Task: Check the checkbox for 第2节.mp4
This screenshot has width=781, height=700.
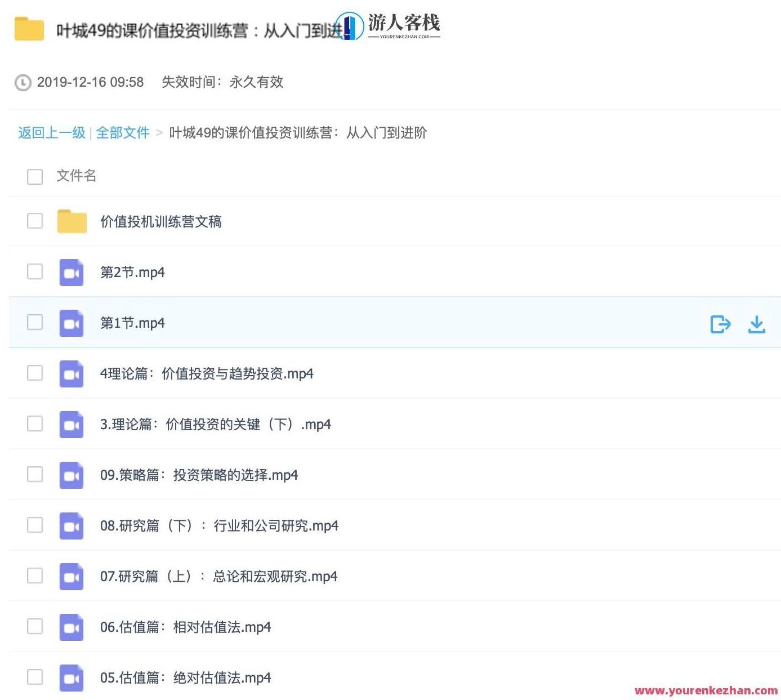Action: [x=34, y=272]
